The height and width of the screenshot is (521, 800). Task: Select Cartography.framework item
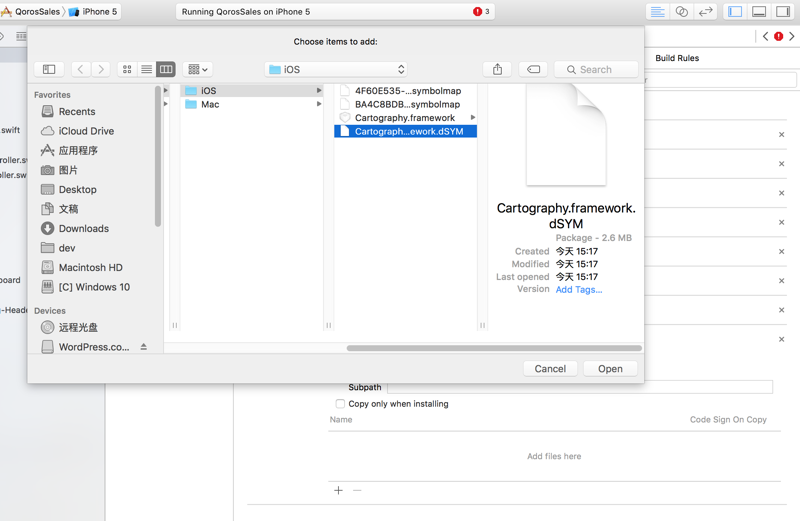(406, 118)
